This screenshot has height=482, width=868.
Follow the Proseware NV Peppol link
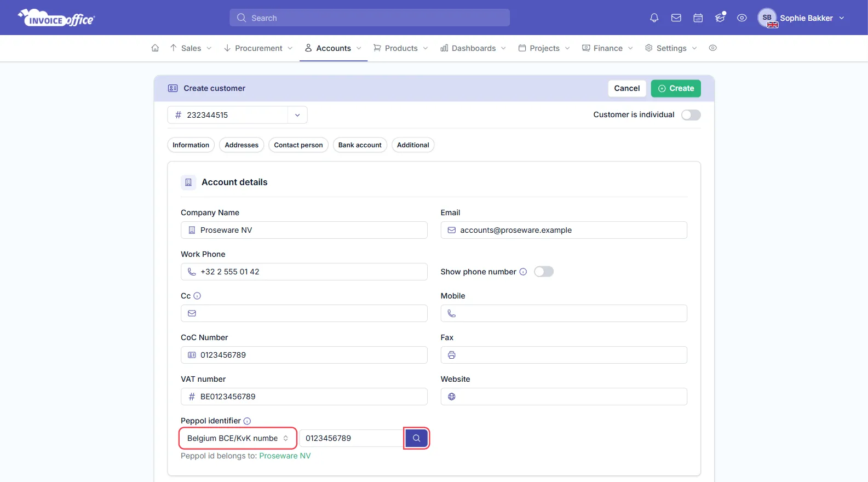pos(285,456)
